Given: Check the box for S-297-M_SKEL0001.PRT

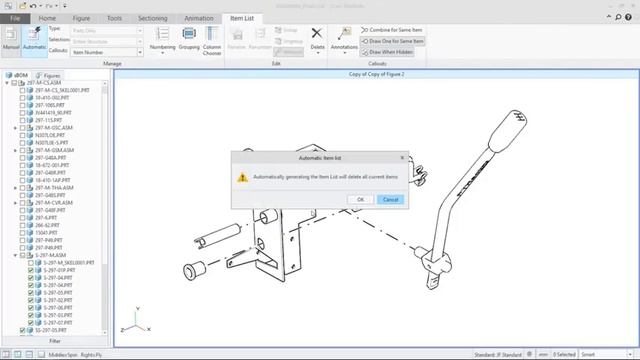Looking at the screenshot, I should [x=31, y=263].
